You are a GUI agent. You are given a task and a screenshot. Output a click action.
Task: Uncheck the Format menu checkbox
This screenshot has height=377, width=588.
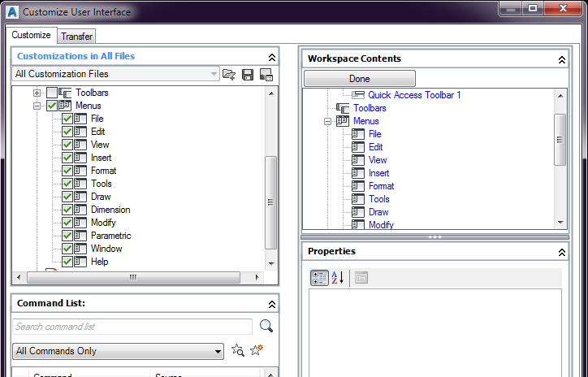(67, 171)
